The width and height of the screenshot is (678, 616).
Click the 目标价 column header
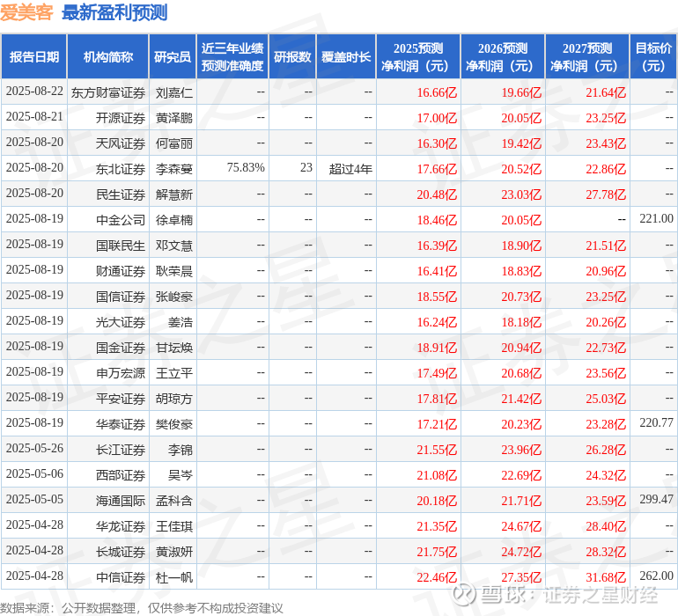pos(653,56)
